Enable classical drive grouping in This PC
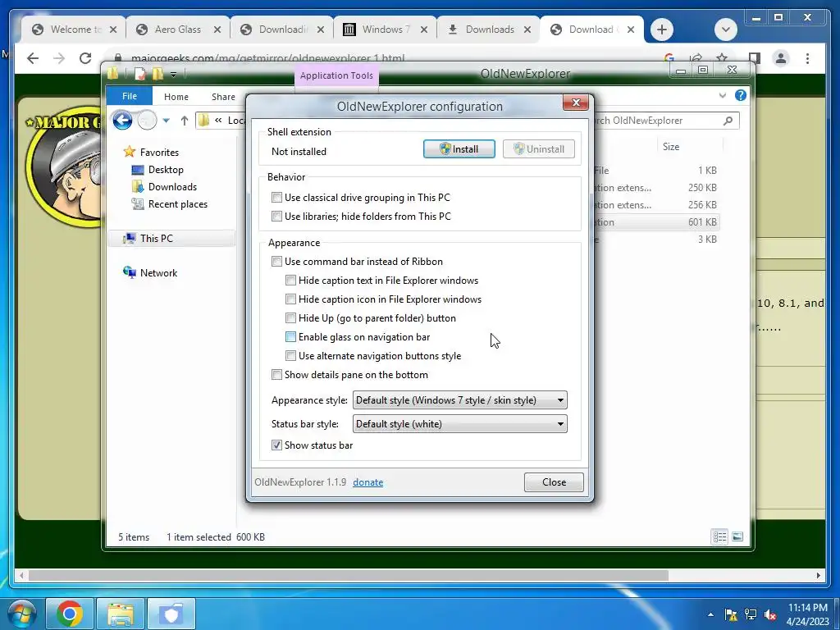 (x=276, y=197)
